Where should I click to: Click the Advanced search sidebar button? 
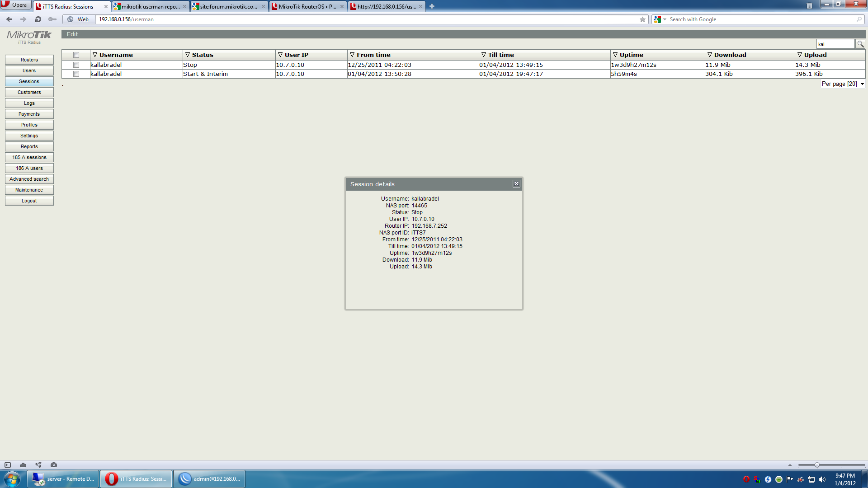point(29,179)
